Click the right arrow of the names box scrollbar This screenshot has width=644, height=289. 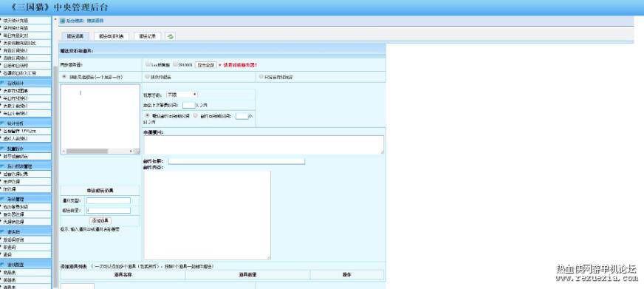tap(131, 151)
